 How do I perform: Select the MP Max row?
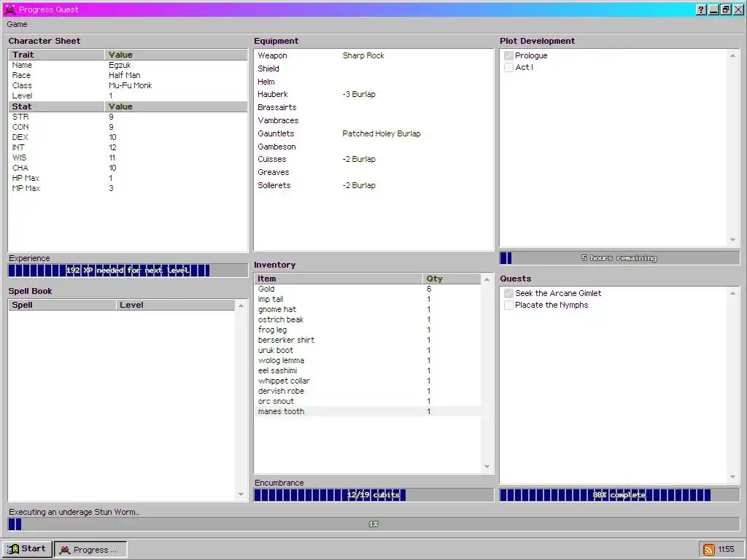coord(128,189)
